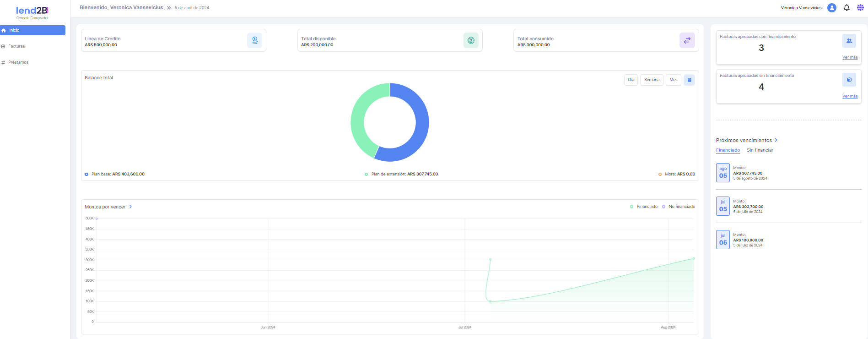Click the breadcrumb double chevron

(x=169, y=8)
